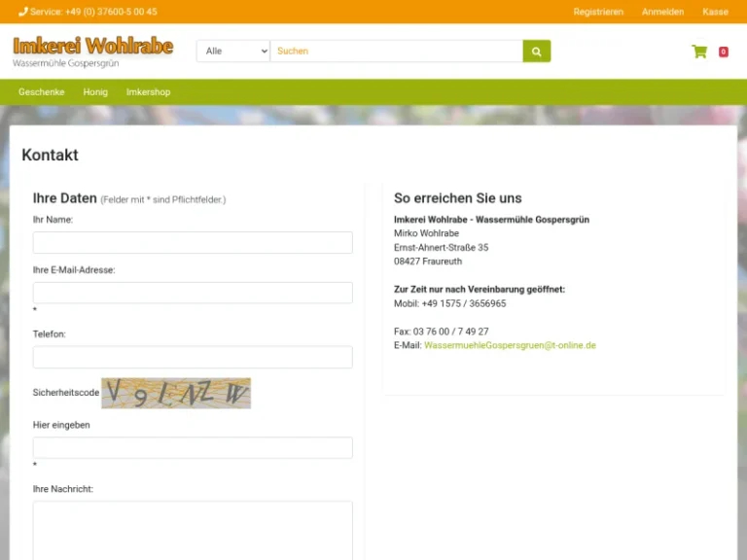
Task: Click the WassermuehleGospersgruen email link
Action: 510,345
